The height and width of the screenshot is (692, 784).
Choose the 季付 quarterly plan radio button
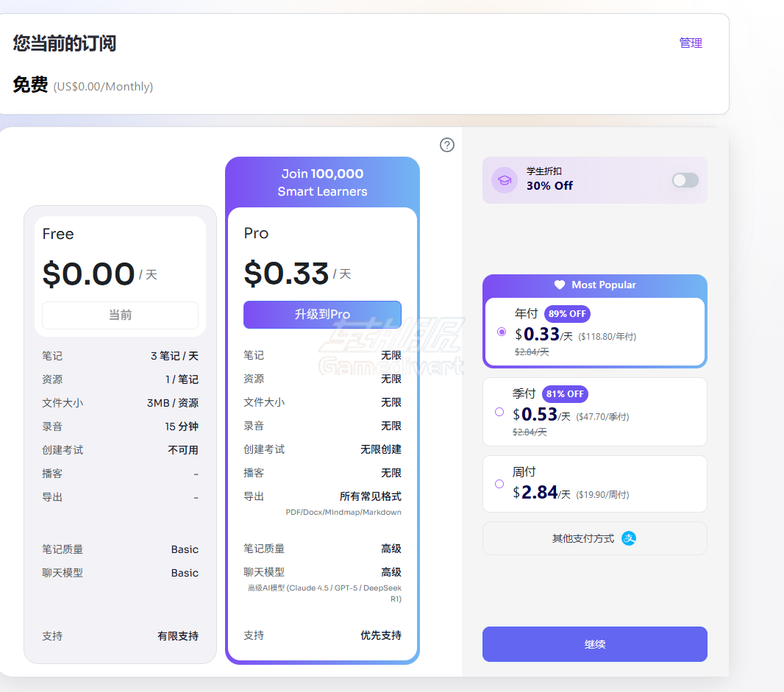pyautogui.click(x=499, y=412)
